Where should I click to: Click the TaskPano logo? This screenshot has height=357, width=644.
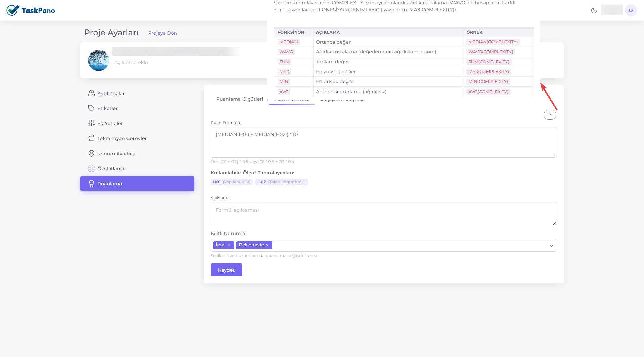pos(31,10)
